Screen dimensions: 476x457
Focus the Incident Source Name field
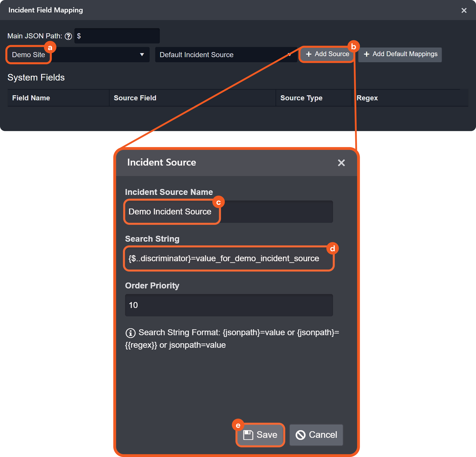[229, 211]
